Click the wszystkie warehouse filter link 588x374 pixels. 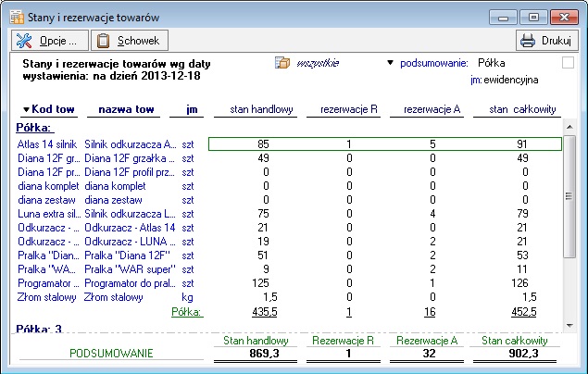click(x=318, y=63)
